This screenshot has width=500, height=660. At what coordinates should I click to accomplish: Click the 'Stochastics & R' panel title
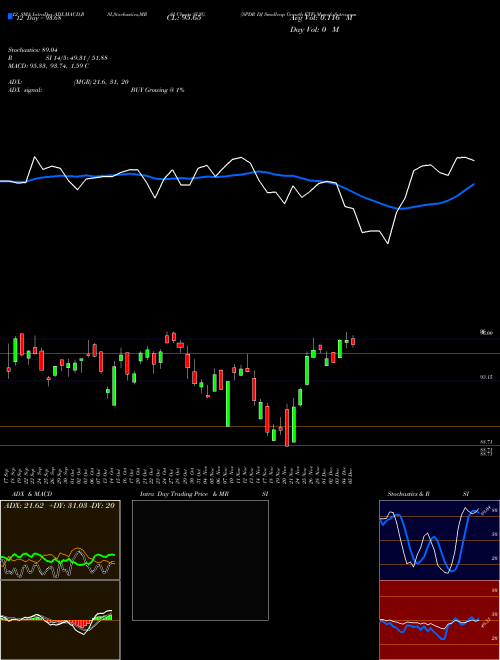pos(409,494)
